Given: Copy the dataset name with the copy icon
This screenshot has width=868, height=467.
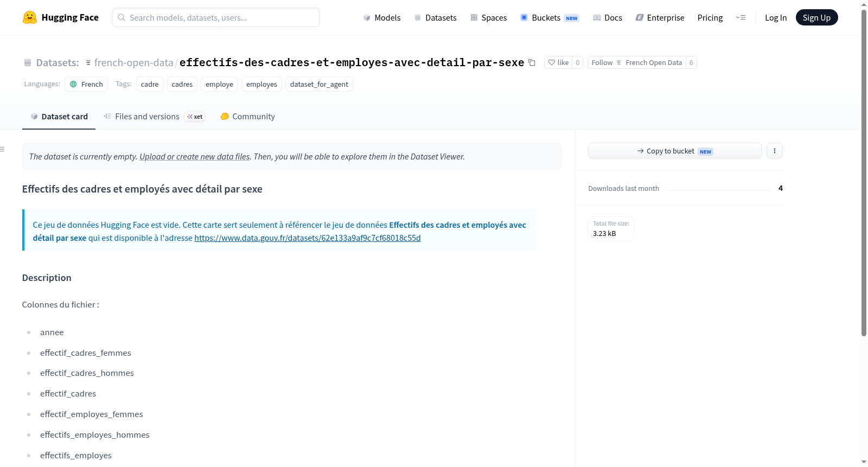Looking at the screenshot, I should pos(532,62).
